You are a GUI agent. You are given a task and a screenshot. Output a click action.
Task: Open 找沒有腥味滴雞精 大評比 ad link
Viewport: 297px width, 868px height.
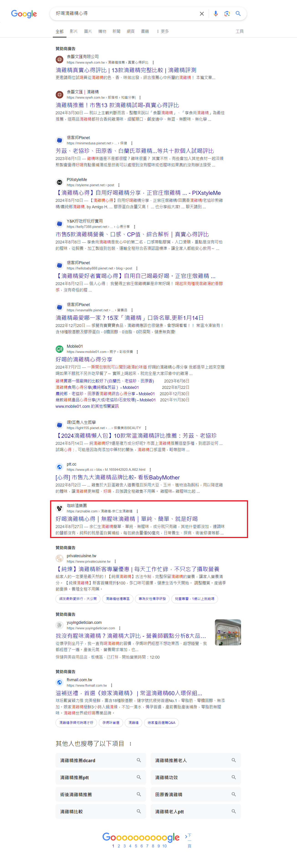pyautogui.click(x=130, y=636)
